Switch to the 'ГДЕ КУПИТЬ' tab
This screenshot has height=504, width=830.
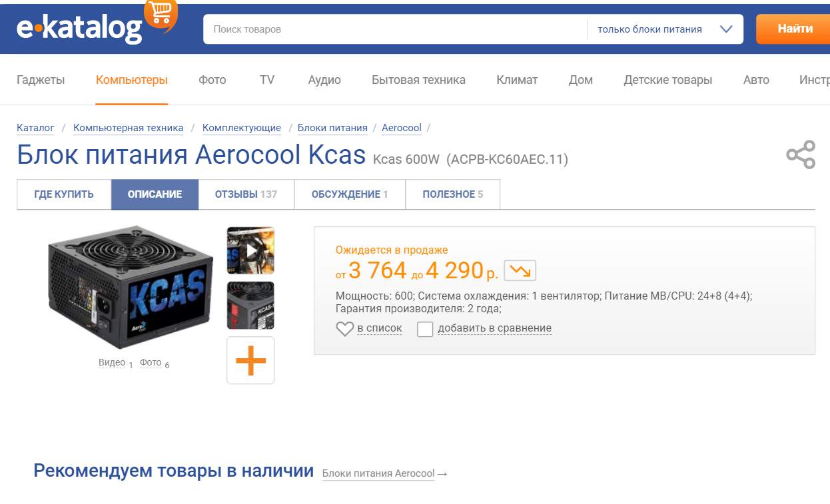coord(64,194)
